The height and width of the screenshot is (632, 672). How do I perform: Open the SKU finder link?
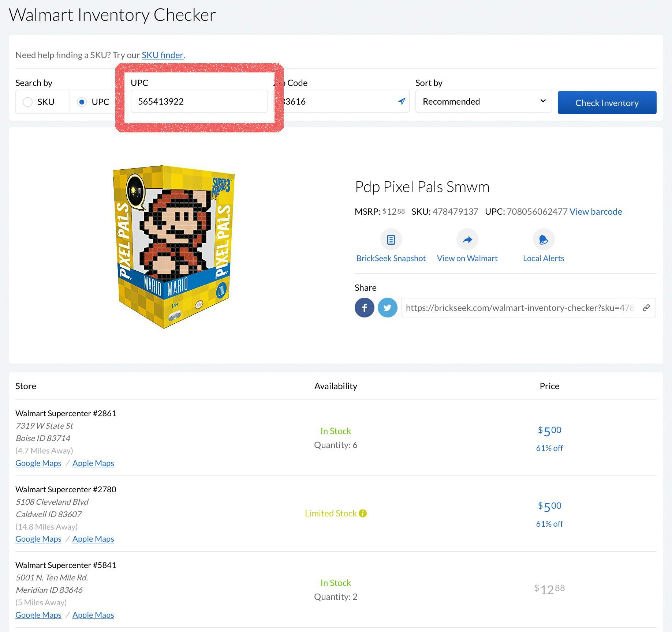(x=162, y=55)
